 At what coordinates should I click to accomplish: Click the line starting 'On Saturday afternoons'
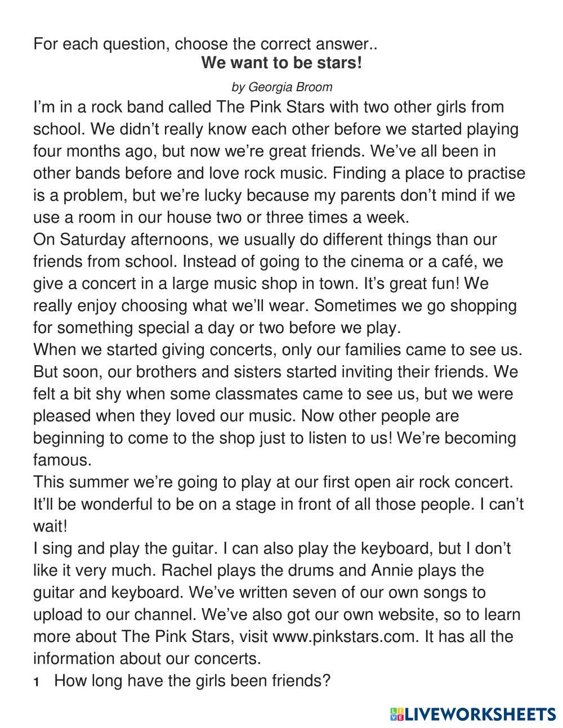[265, 240]
